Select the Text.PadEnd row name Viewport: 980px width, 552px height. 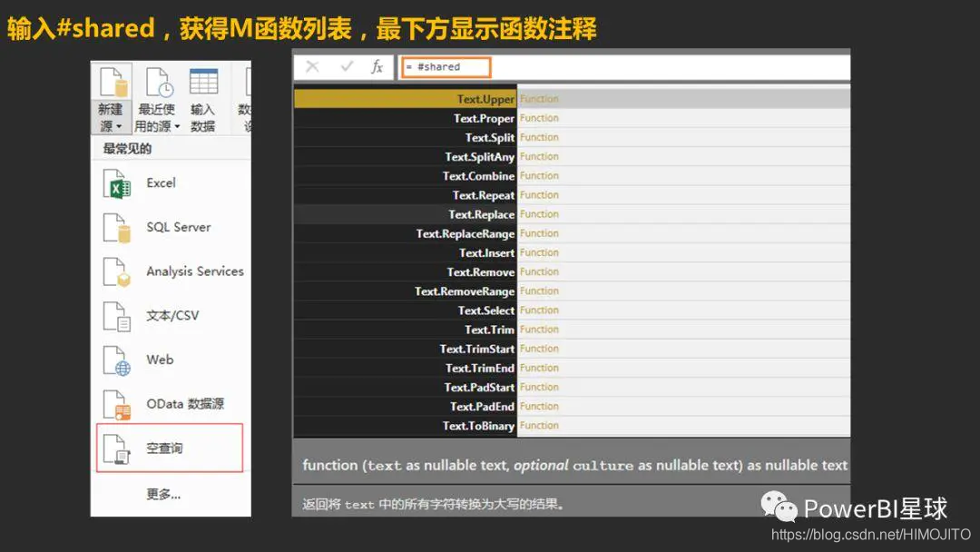pos(483,407)
